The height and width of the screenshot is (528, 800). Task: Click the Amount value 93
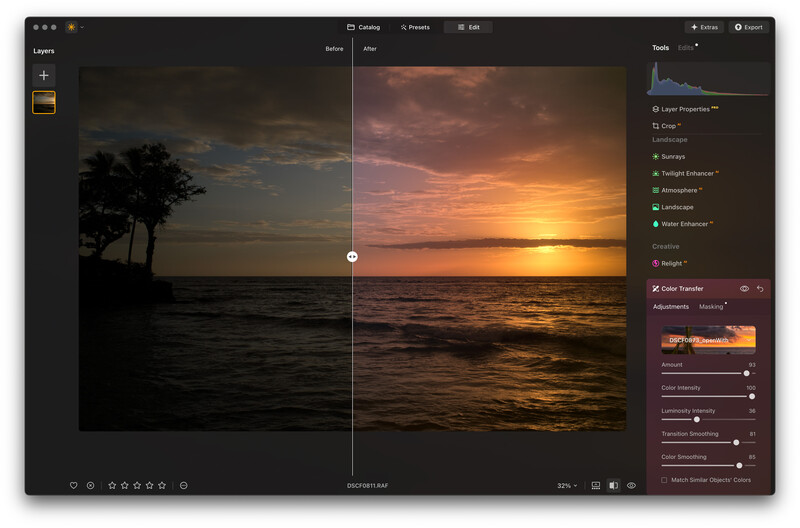click(x=752, y=365)
